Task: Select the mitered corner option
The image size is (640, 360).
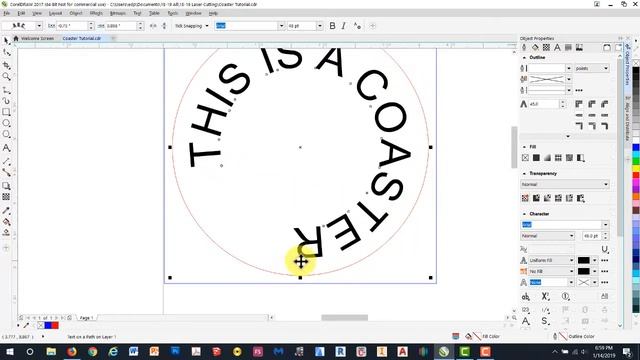Action: click(x=579, y=104)
